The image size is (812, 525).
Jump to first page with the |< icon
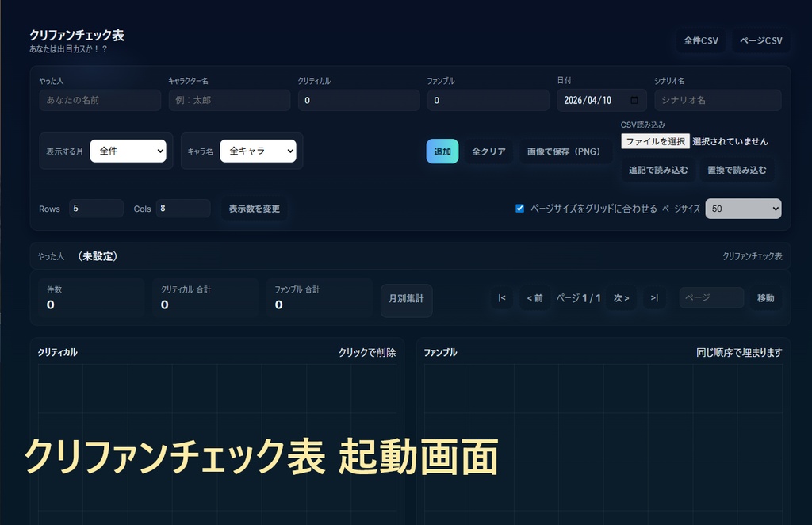[501, 297]
